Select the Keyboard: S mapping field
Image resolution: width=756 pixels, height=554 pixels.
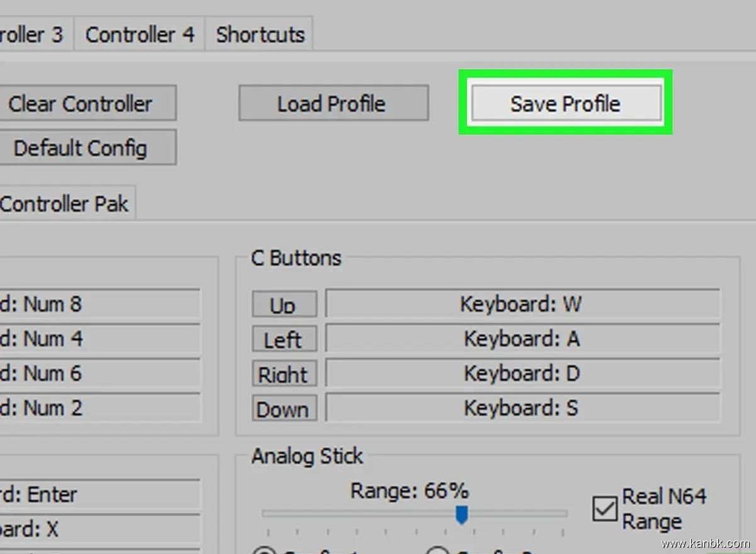coord(522,409)
